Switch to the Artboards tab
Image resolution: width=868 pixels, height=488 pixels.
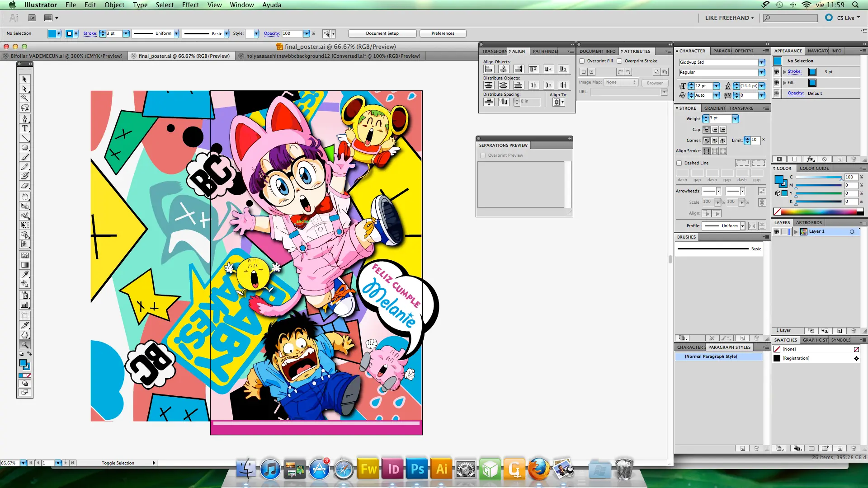coord(809,223)
